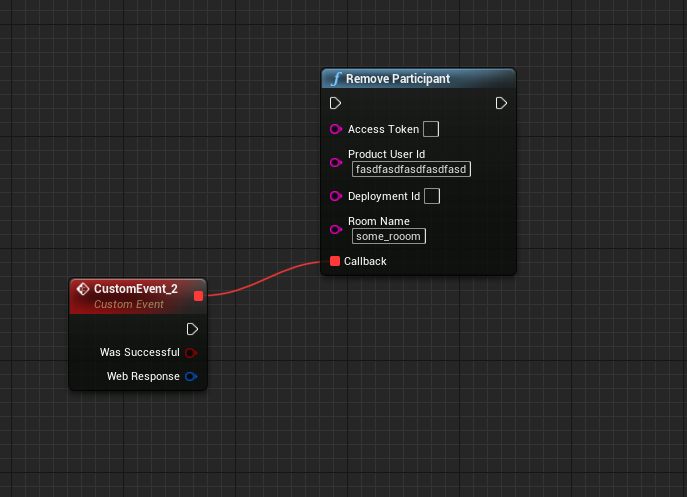The width and height of the screenshot is (687, 497).
Task: Click the Access Token value box
Action: pos(431,129)
